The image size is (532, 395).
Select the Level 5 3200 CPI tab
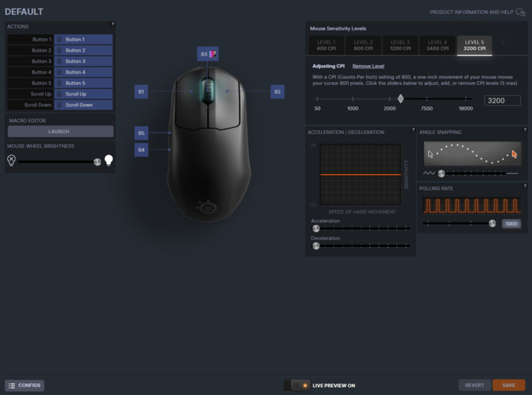point(474,45)
